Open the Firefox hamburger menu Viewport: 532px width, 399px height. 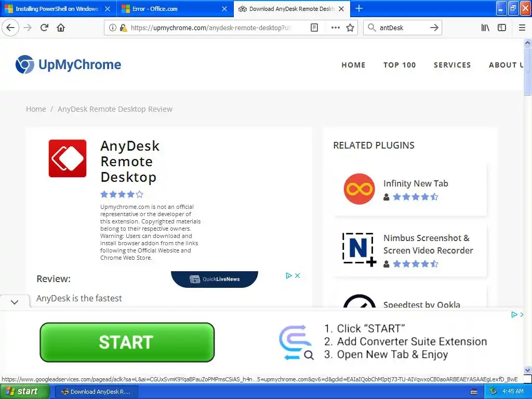[x=522, y=28]
